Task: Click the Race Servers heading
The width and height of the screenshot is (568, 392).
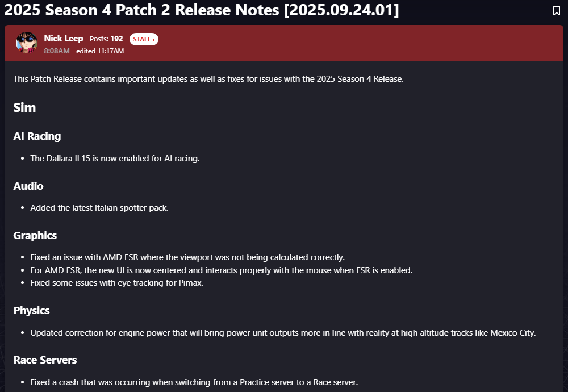Action: [x=45, y=360]
